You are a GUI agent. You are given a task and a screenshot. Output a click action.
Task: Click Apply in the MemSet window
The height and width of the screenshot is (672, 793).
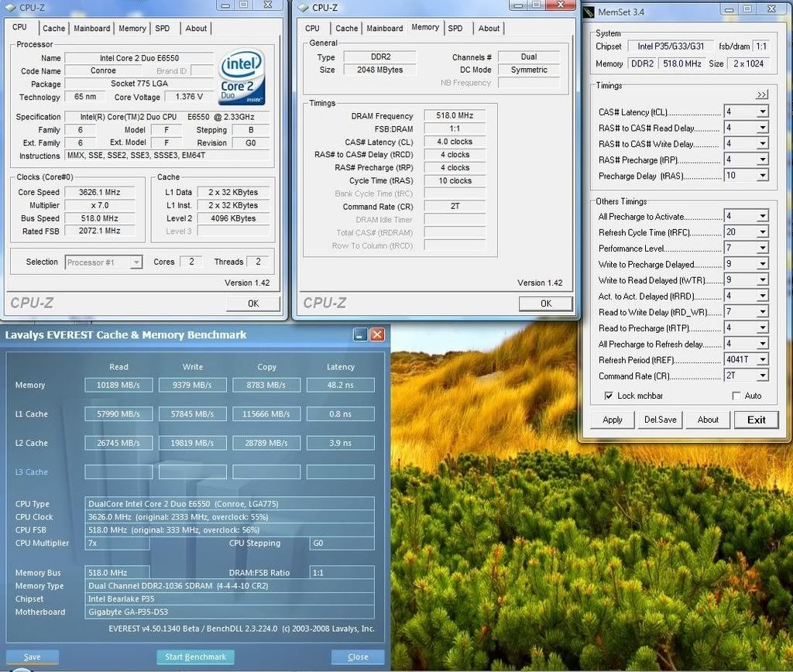point(613,420)
